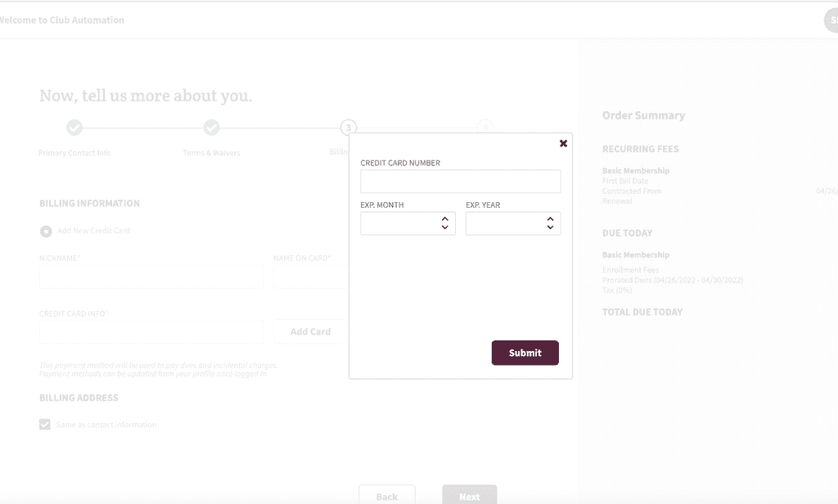Open the Exp. Year dropdown
Image resolution: width=838 pixels, height=504 pixels.
click(513, 223)
